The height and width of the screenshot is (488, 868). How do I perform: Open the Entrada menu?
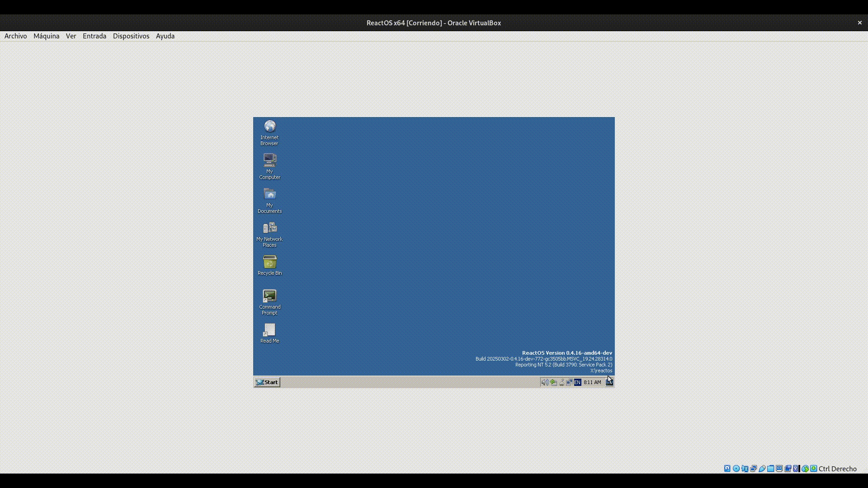coord(94,36)
